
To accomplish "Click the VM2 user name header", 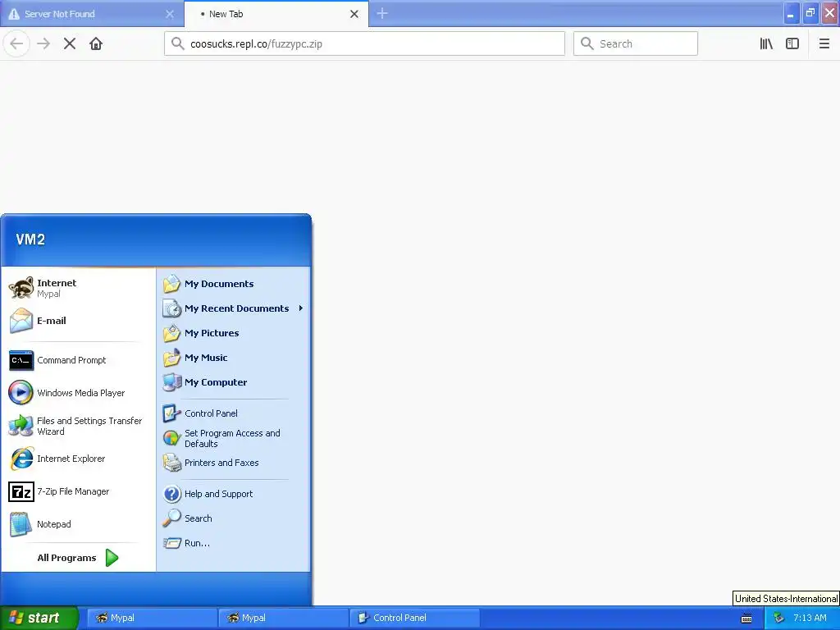I will (30, 240).
